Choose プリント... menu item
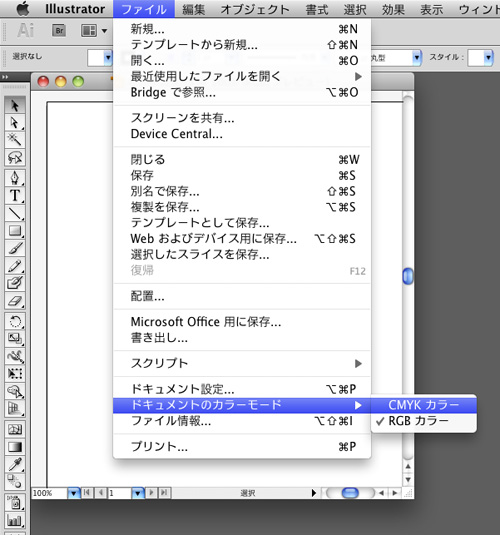The height and width of the screenshot is (535, 500). pyautogui.click(x=242, y=447)
